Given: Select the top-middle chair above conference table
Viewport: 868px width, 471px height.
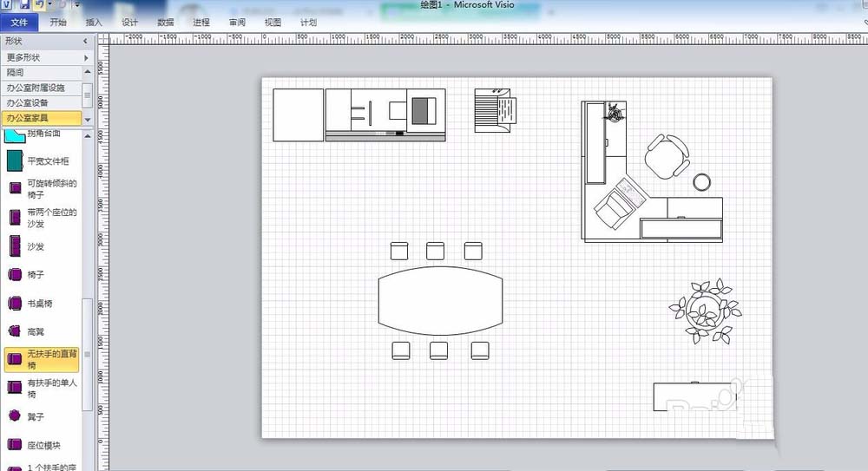Looking at the screenshot, I should [435, 251].
